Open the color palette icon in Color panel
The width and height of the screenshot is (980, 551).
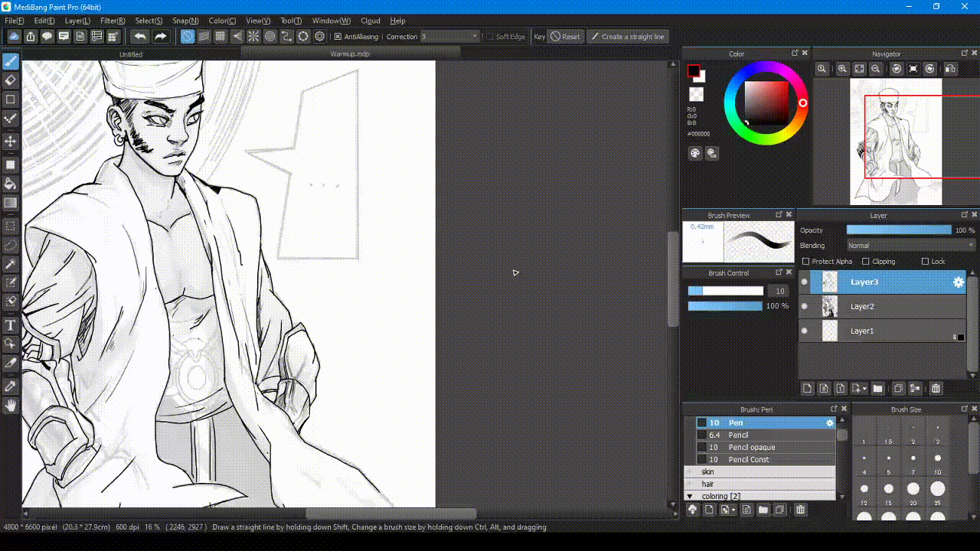(x=695, y=153)
